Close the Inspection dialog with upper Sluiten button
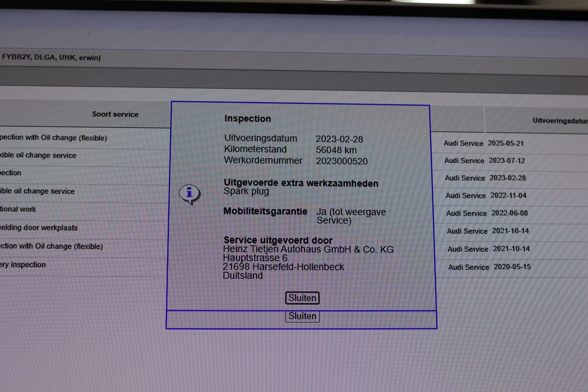Viewport: 588px width, 392px height. pos(302,298)
